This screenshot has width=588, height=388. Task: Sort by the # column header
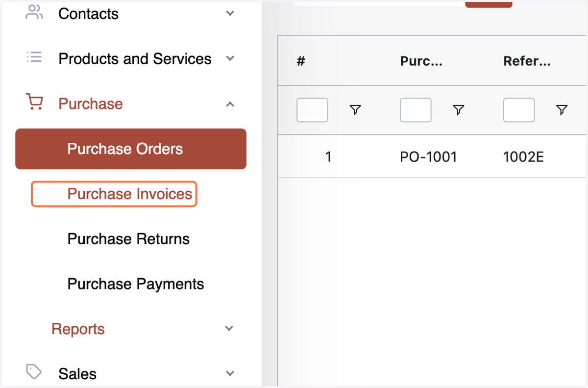pyautogui.click(x=301, y=61)
